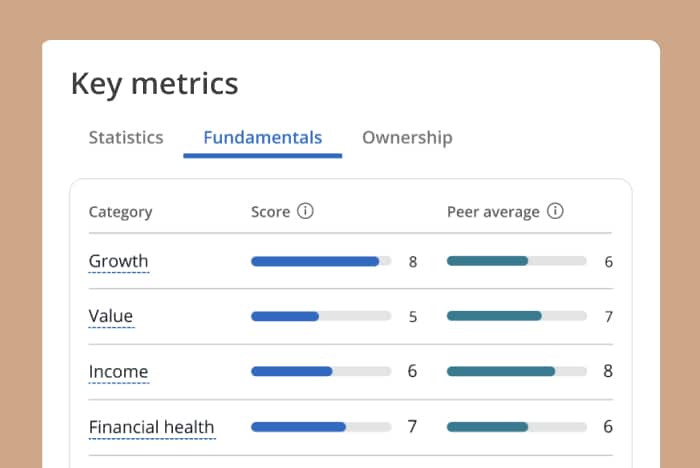Screen dimensions: 700x468
Task: Click the Income peer average bar
Action: [x=516, y=372]
